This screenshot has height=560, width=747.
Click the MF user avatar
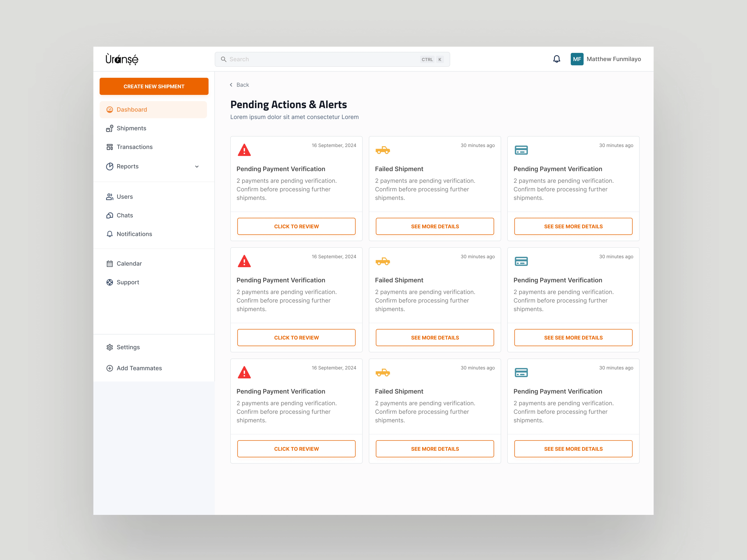coord(577,59)
